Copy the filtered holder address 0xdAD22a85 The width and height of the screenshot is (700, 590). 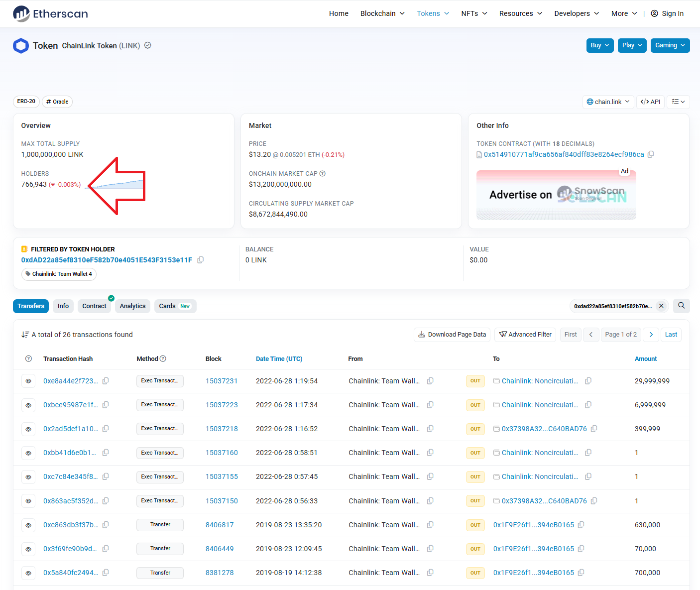tap(201, 260)
